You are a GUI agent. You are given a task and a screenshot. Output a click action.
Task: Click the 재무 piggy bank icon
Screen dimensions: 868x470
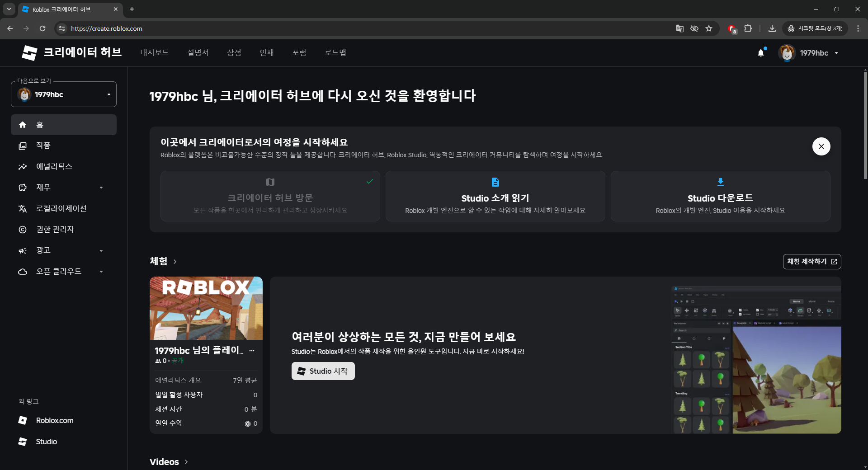pyautogui.click(x=23, y=188)
